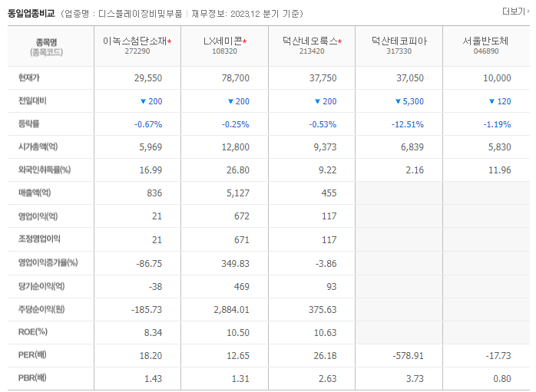
Task: Click PER value -578.91
Action: pyautogui.click(x=409, y=356)
